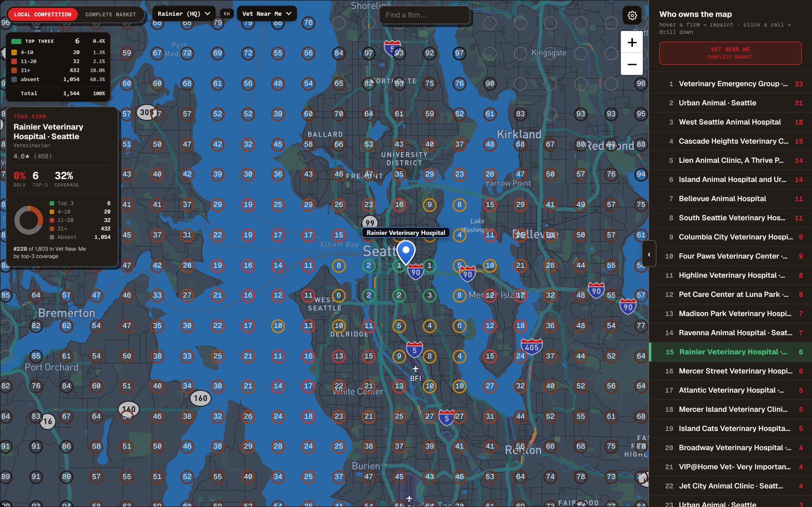Collapse the side panel with the chevron handle
The width and height of the screenshot is (812, 507).
649,255
